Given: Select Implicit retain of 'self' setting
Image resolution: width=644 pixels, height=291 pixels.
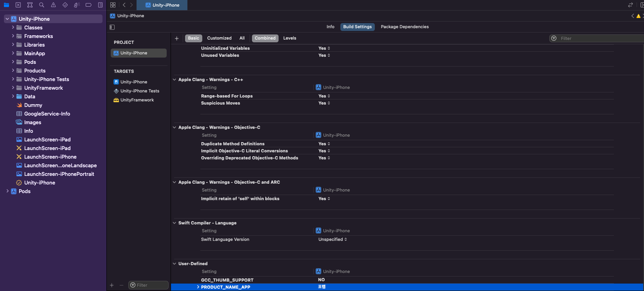Looking at the screenshot, I should [x=240, y=199].
